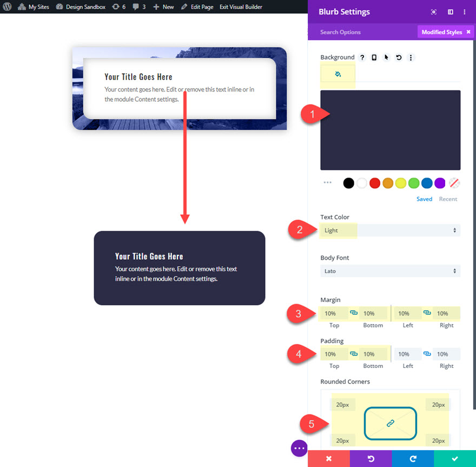The width and height of the screenshot is (476, 467).
Task: Switch to Recent colors
Action: 448,199
